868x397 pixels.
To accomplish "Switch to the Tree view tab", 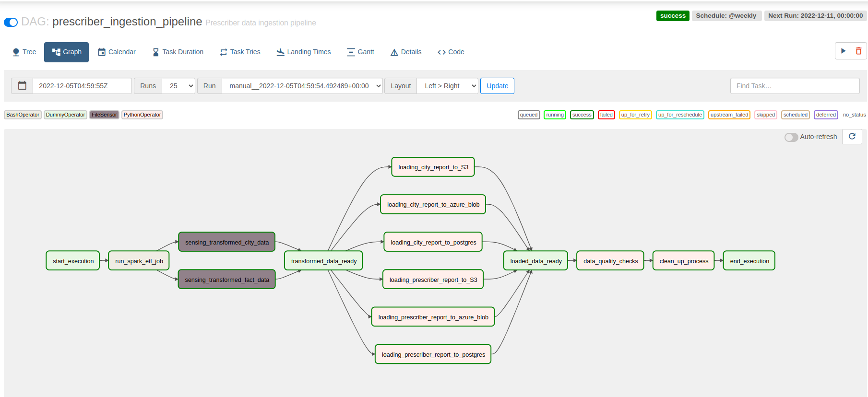I will click(x=24, y=52).
